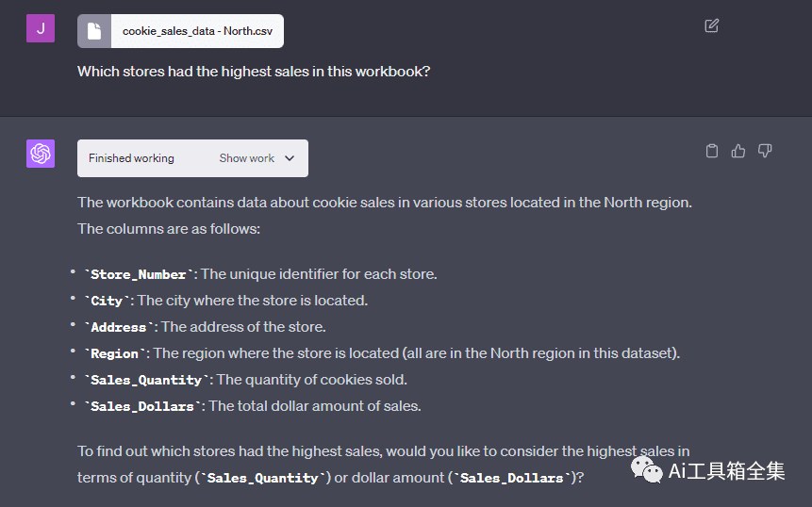
Task: Copy the response using the clipboard icon
Action: pyautogui.click(x=712, y=151)
